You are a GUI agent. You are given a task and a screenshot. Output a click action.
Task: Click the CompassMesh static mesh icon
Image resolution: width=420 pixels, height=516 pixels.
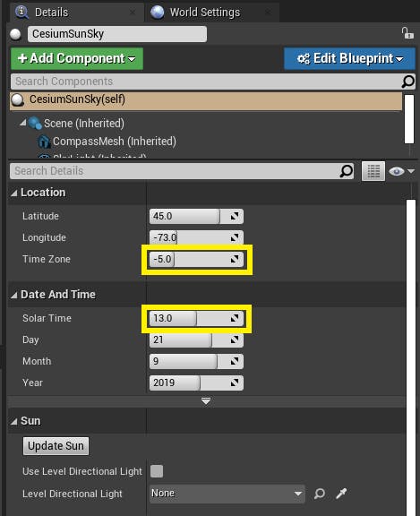point(45,142)
